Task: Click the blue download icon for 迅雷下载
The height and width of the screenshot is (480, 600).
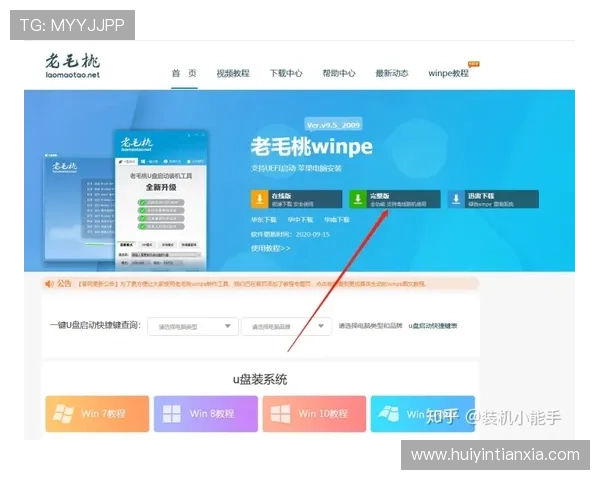Action: coord(456,199)
